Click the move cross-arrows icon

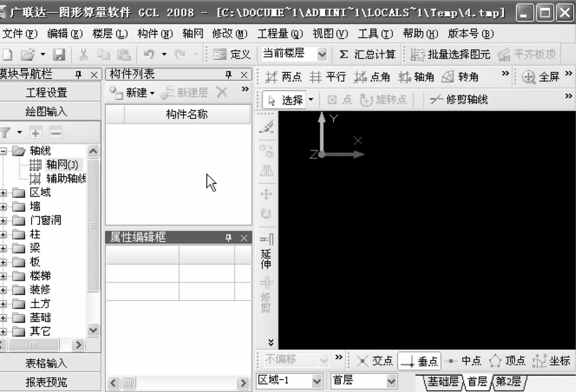[266, 194]
